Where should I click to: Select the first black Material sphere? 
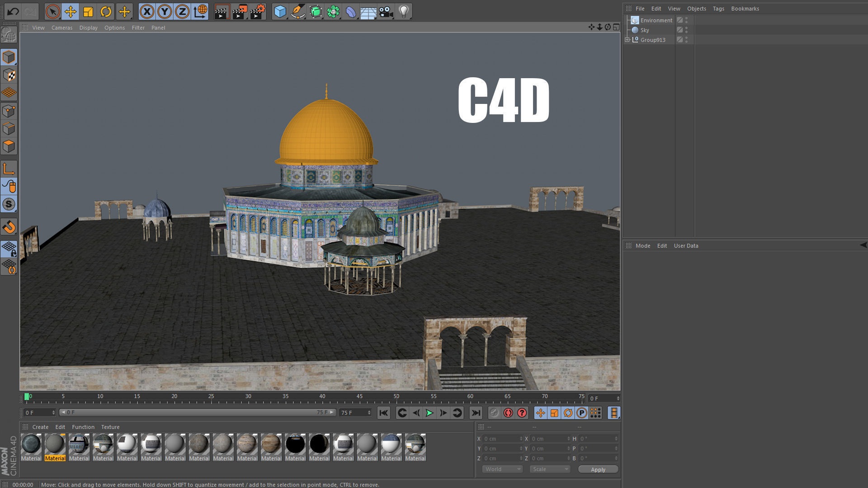pyautogui.click(x=295, y=447)
